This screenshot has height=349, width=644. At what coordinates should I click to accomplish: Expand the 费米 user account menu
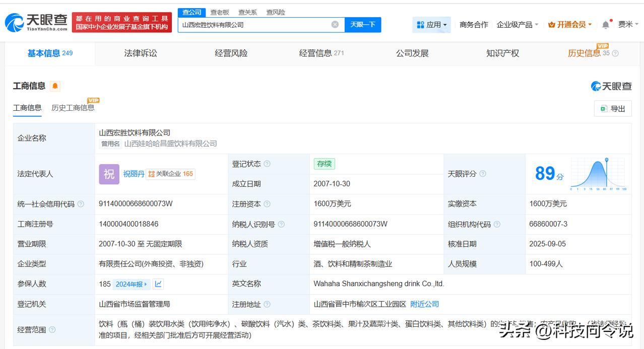point(628,24)
